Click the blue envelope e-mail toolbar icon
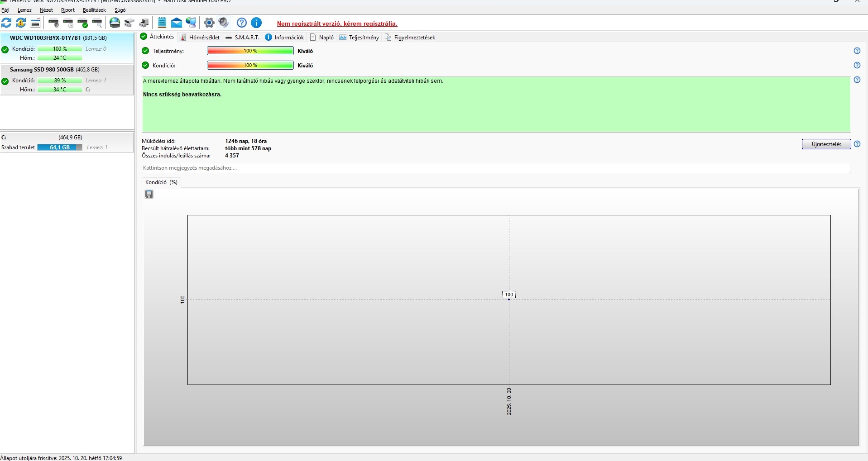The image size is (868, 461). pyautogui.click(x=176, y=23)
